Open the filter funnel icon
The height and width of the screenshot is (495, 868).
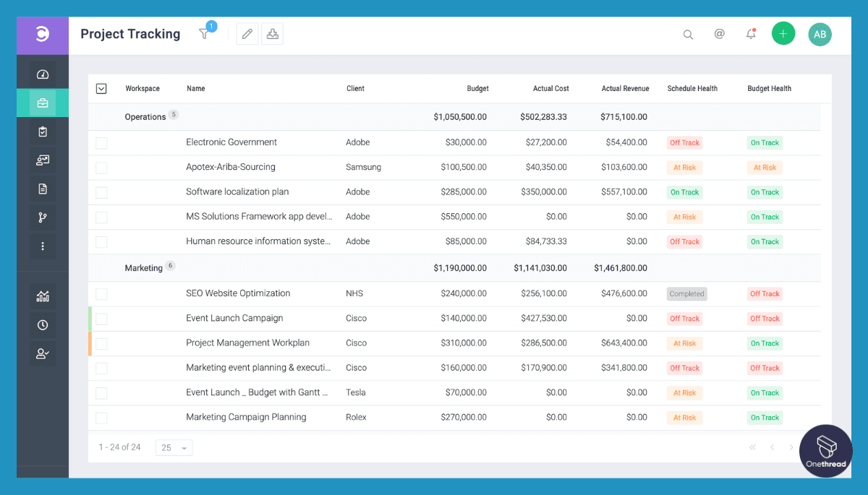point(205,34)
